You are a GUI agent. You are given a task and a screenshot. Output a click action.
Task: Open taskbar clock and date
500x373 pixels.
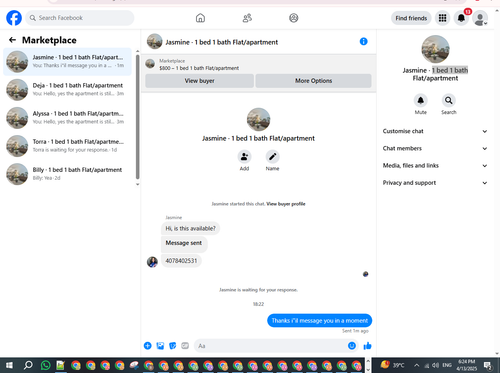[x=466, y=365]
